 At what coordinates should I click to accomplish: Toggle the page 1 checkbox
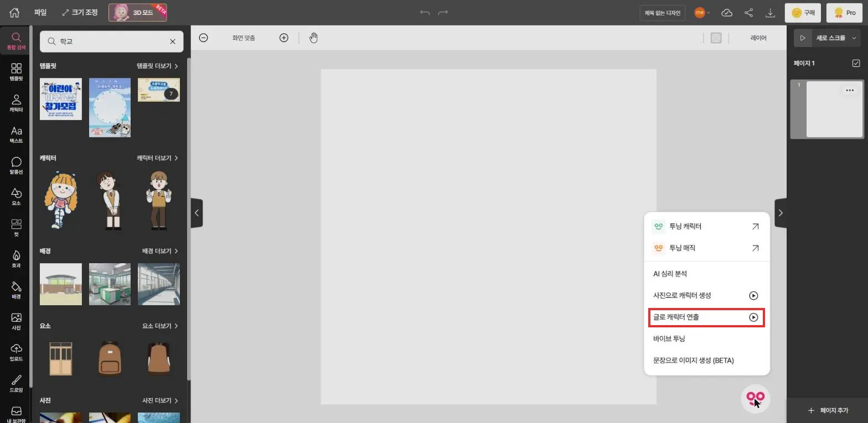[856, 63]
